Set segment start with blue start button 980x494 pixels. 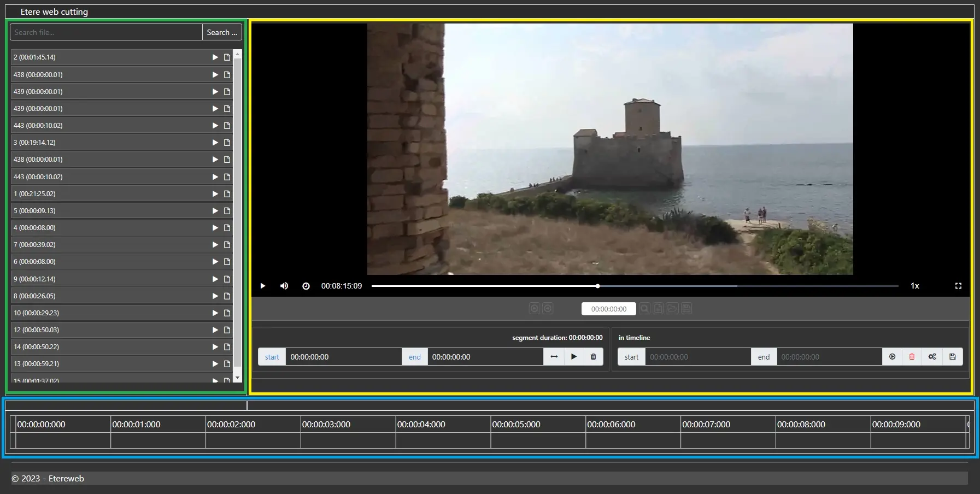pyautogui.click(x=272, y=357)
